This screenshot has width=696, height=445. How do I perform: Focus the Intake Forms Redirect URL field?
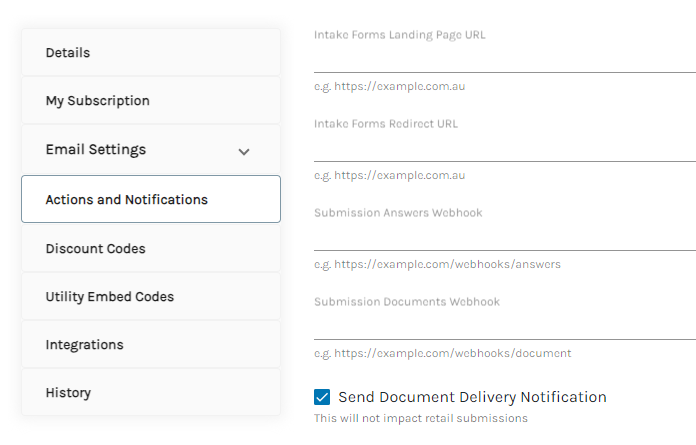point(505,148)
